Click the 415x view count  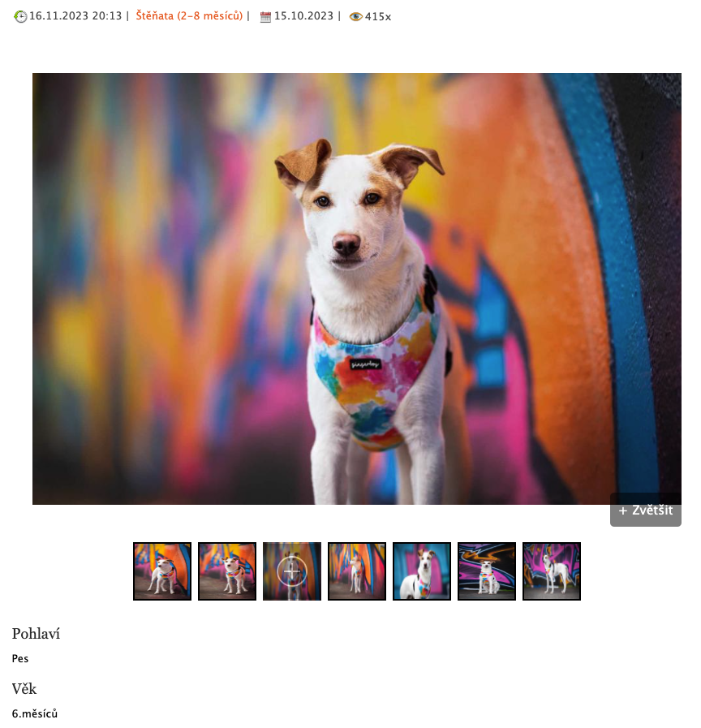pyautogui.click(x=378, y=17)
